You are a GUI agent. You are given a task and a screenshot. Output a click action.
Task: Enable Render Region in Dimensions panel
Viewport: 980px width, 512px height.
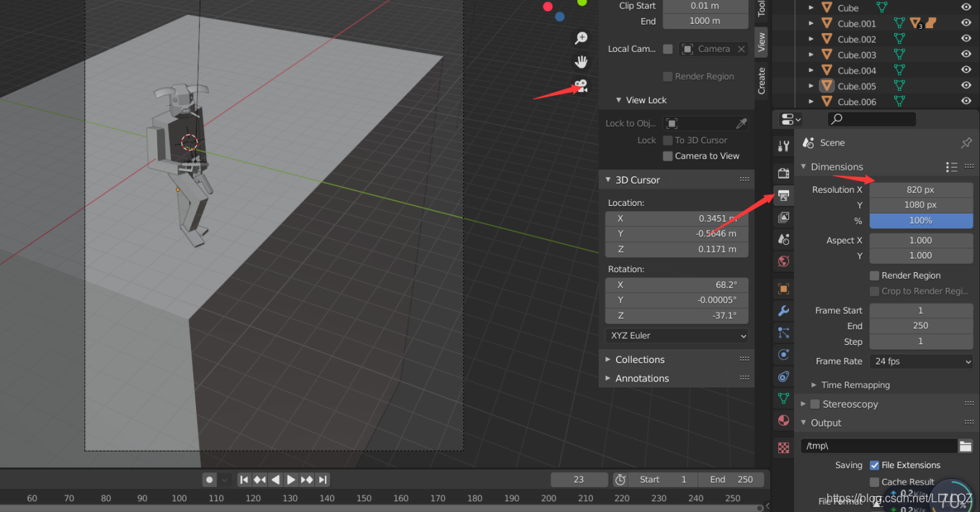click(874, 275)
